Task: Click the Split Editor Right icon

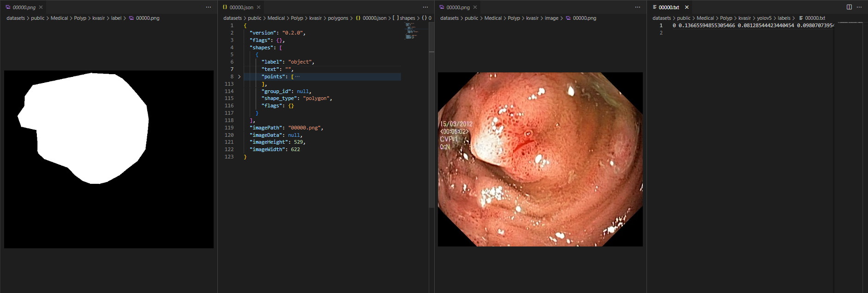Action: click(x=849, y=7)
